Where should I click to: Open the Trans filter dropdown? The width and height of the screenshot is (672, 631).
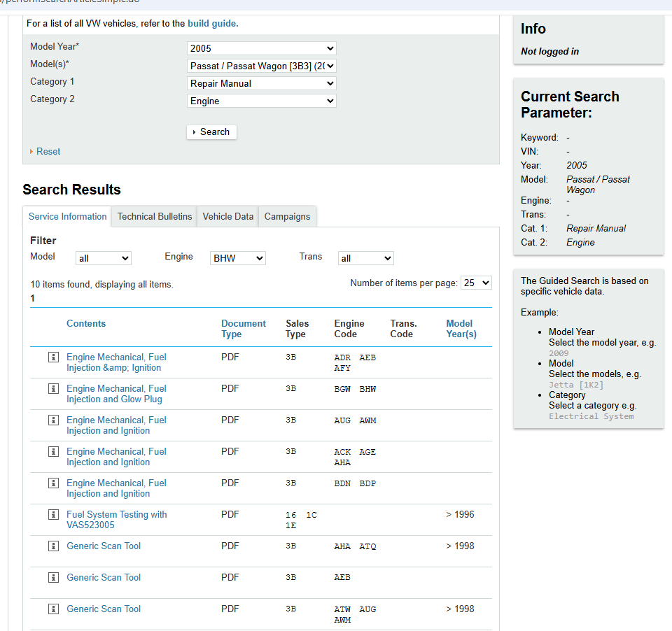(x=365, y=258)
